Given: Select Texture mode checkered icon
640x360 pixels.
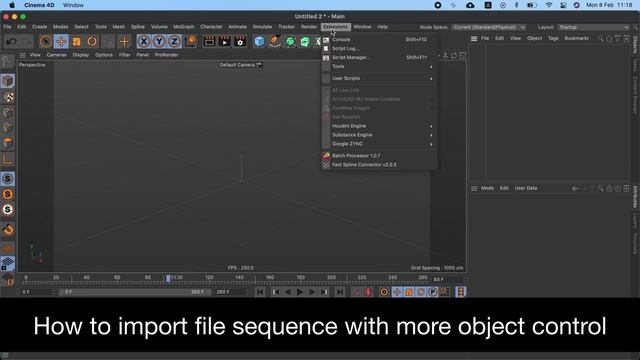Looking at the screenshot, I should 8,97.
